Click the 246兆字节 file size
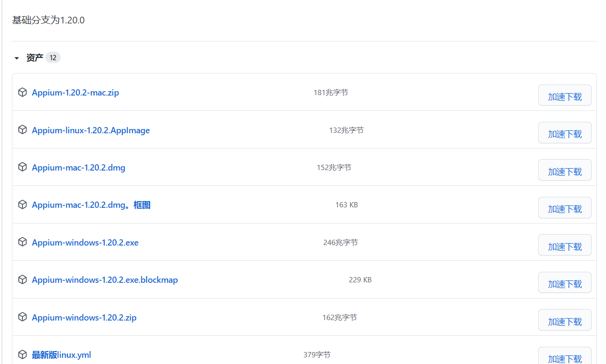 (x=340, y=242)
